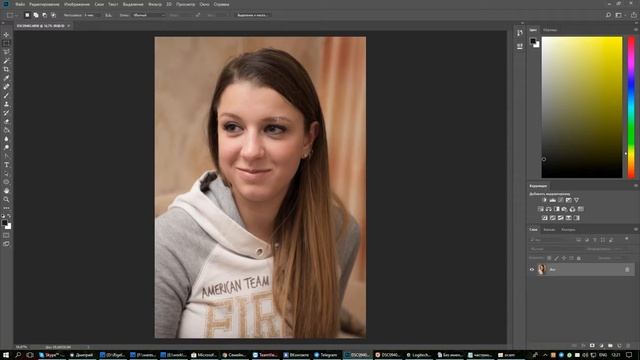Toggle lock position

(x=564, y=258)
